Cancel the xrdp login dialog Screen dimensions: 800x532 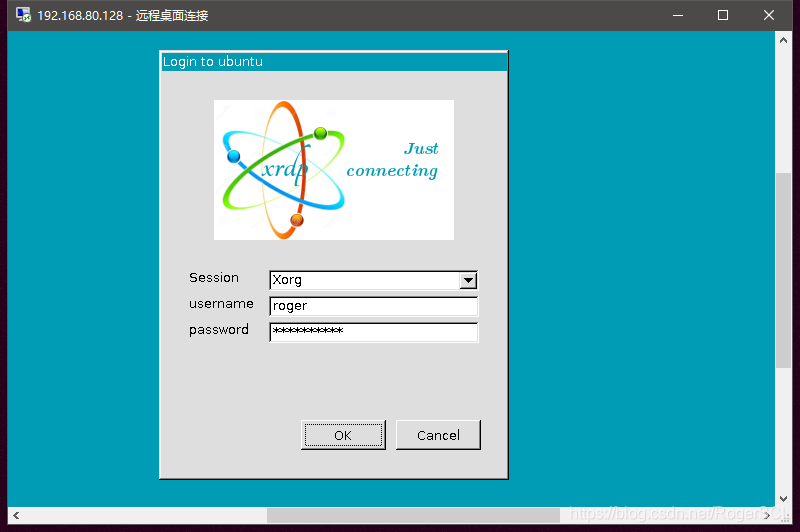[x=438, y=435]
